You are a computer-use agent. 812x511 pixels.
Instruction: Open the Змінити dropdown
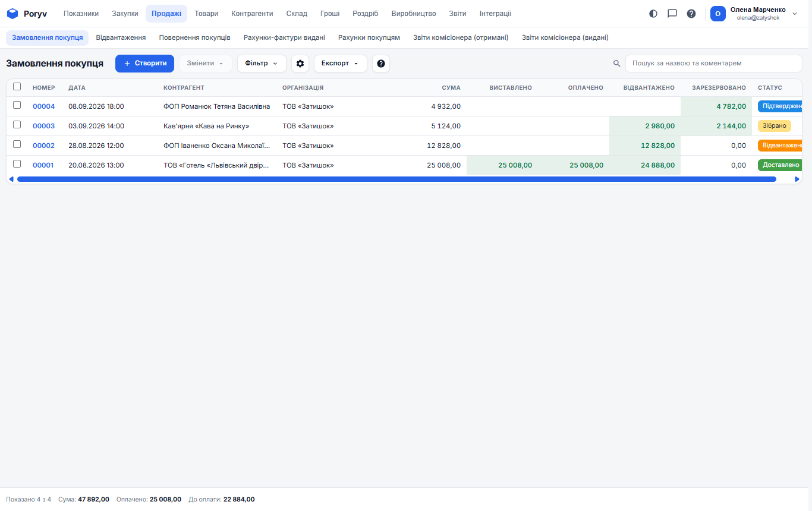[x=206, y=64]
